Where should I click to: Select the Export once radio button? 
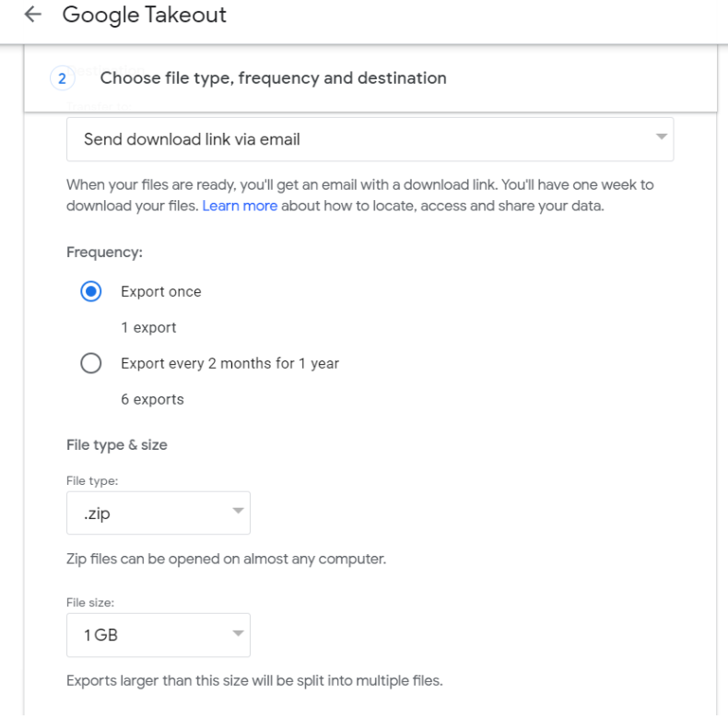[x=91, y=291]
